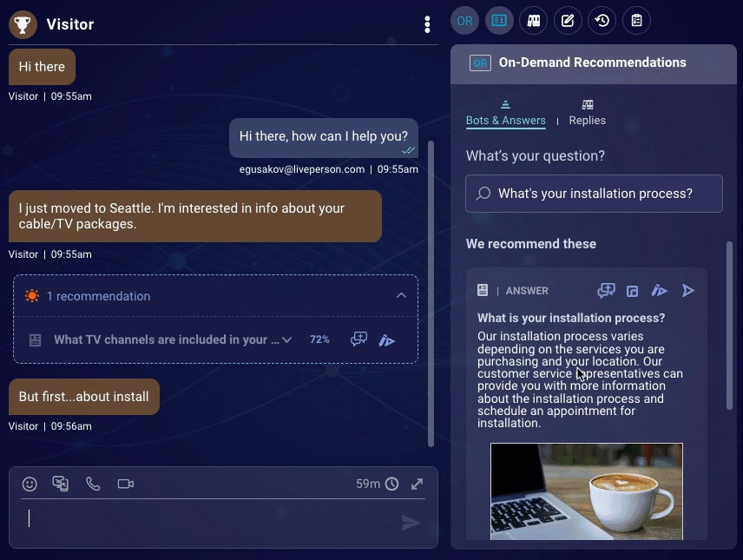Click the 72% confidence score

(x=319, y=339)
